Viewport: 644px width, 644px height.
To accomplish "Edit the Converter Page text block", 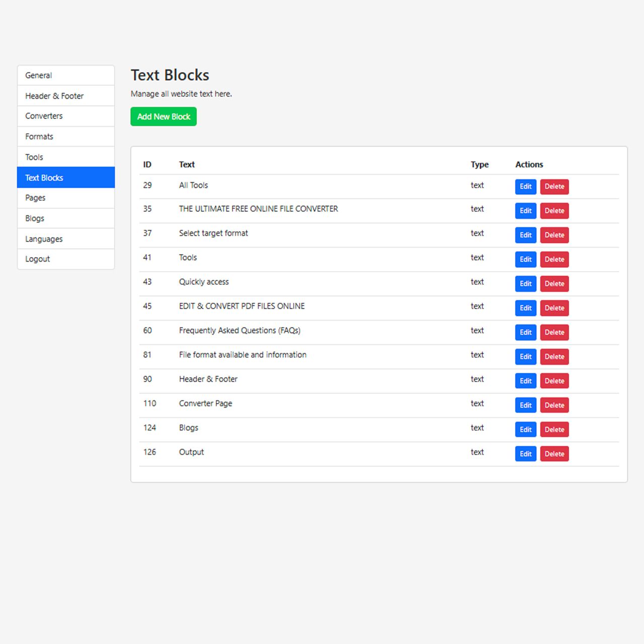I will pos(526,406).
